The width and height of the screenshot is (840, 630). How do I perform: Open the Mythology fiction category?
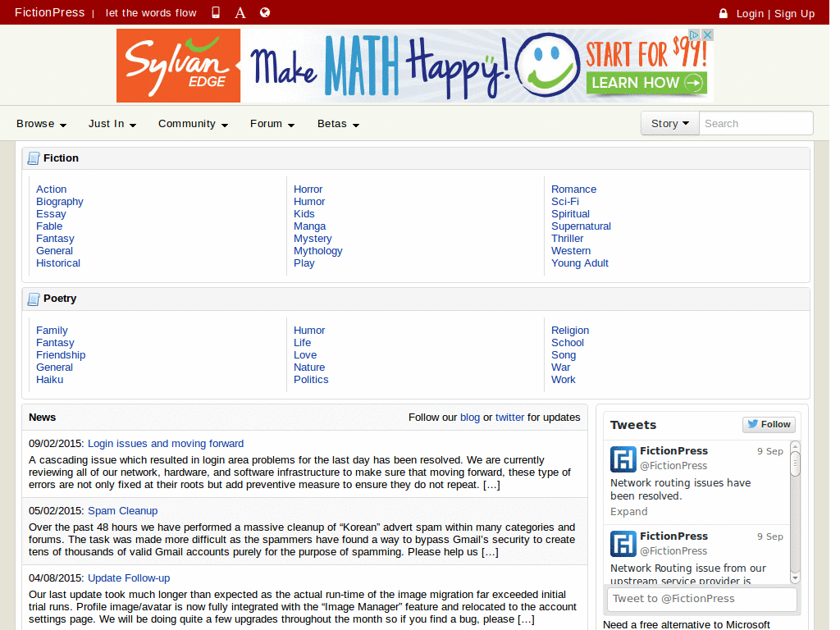[x=317, y=251]
